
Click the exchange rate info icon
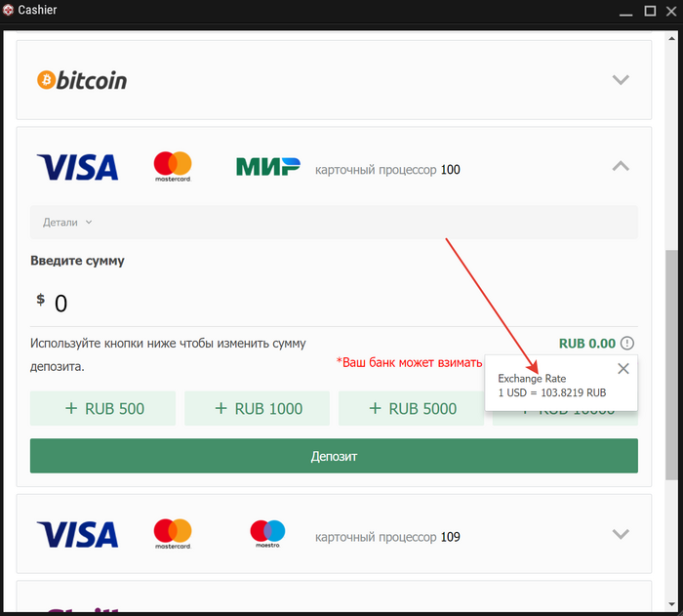(x=626, y=343)
